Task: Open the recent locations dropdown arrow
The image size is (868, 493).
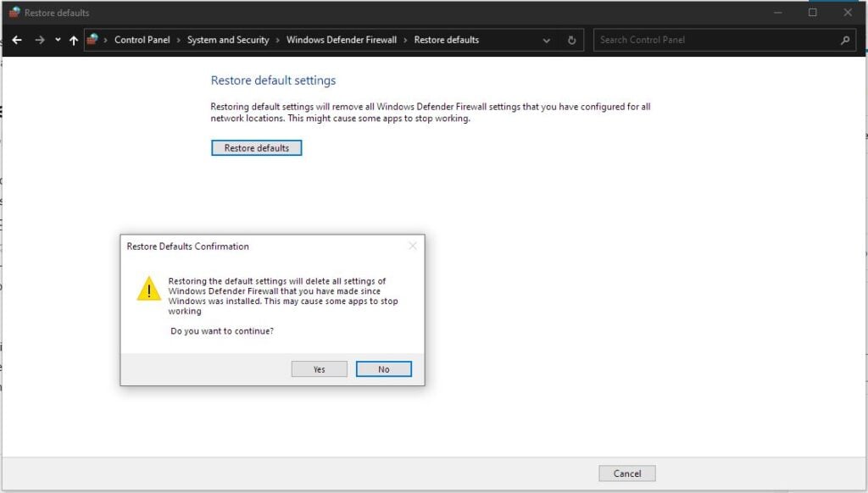Action: 58,40
